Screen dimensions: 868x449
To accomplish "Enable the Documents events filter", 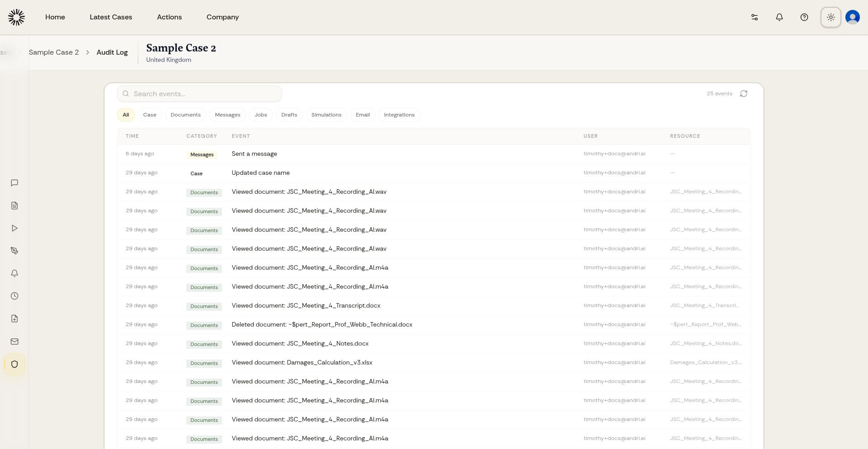I will point(185,115).
